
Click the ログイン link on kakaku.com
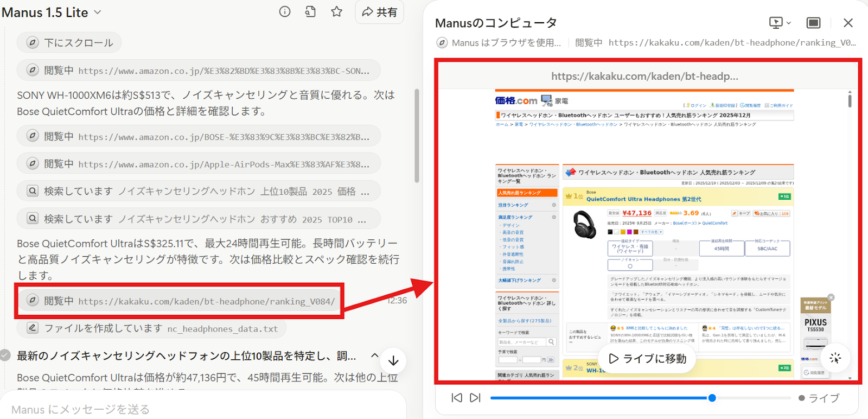pyautogui.click(x=696, y=105)
